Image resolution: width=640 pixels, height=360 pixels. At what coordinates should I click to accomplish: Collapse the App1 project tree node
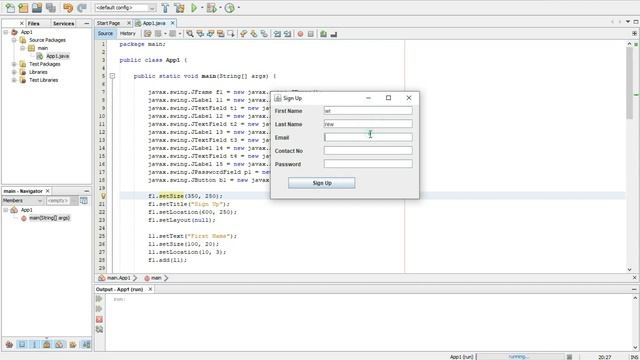point(6,32)
